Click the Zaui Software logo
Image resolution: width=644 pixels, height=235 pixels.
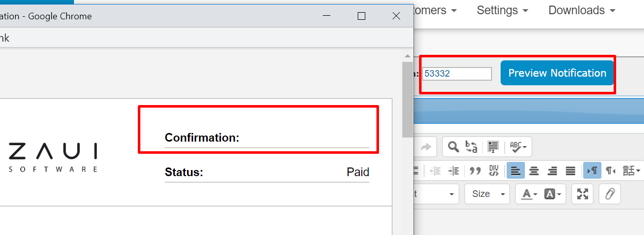click(x=53, y=157)
